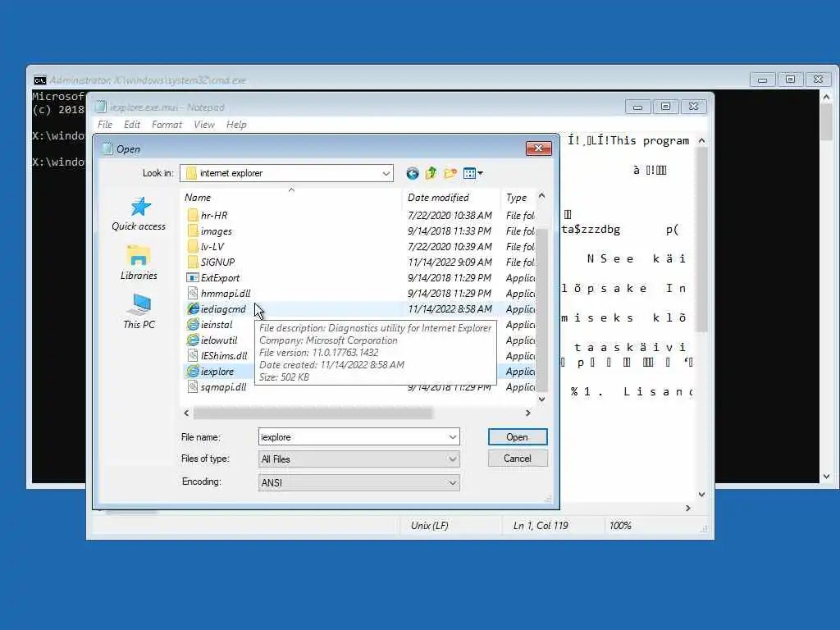Sort files by Date modified column header

coord(451,197)
